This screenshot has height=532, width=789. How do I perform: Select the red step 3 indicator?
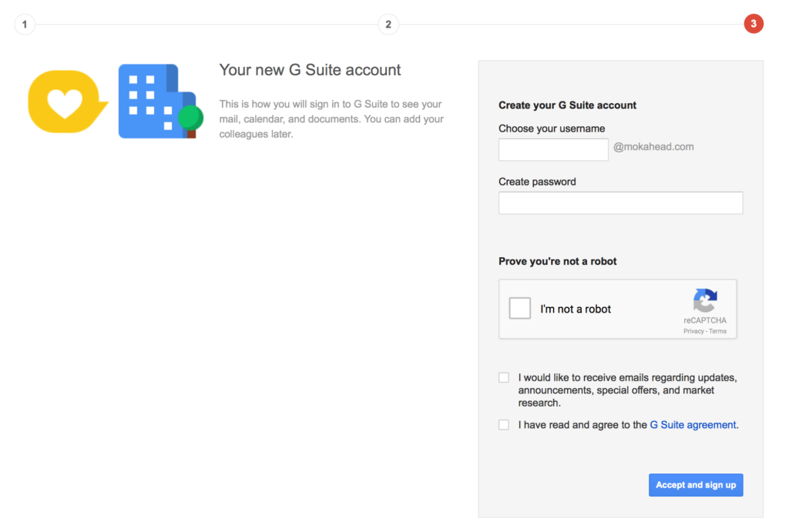[x=754, y=24]
